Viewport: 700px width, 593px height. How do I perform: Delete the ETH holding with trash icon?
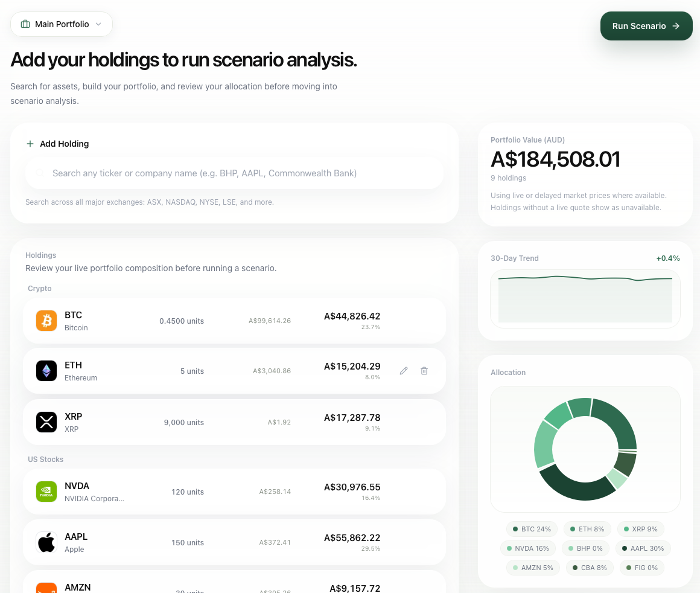tap(424, 371)
